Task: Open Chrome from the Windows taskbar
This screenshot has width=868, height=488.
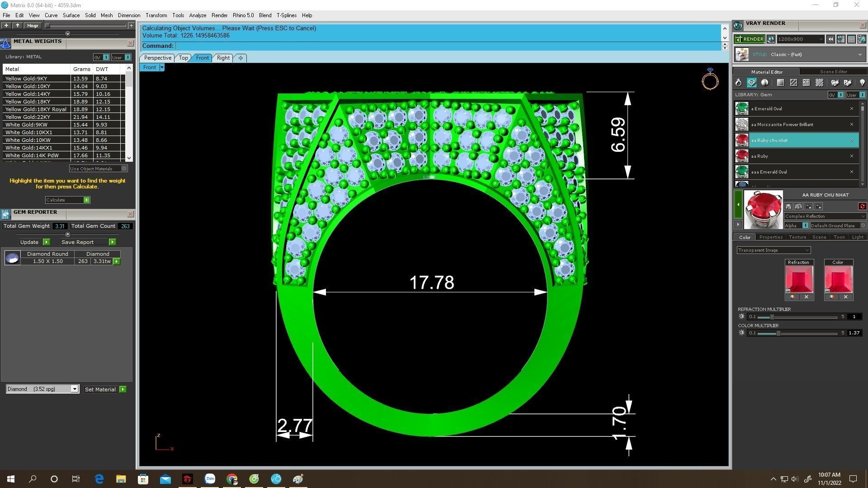Action: [232, 479]
